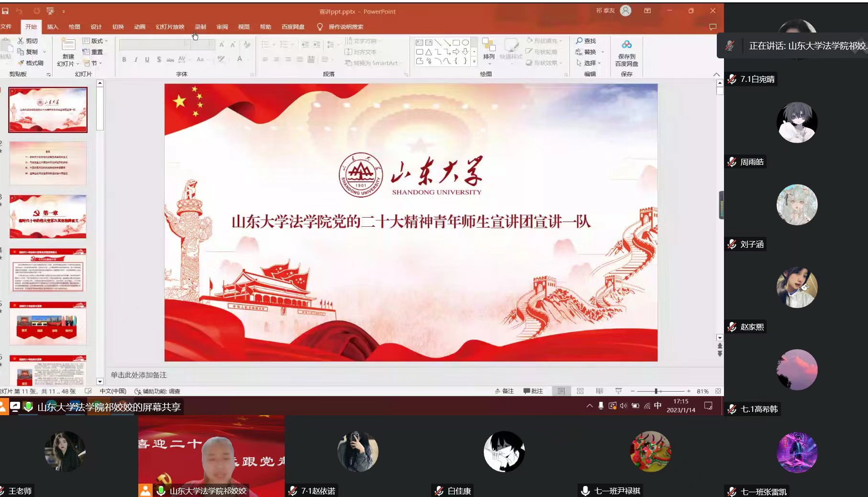Click the Cut (剪切) scissors icon
868x497 pixels.
21,41
